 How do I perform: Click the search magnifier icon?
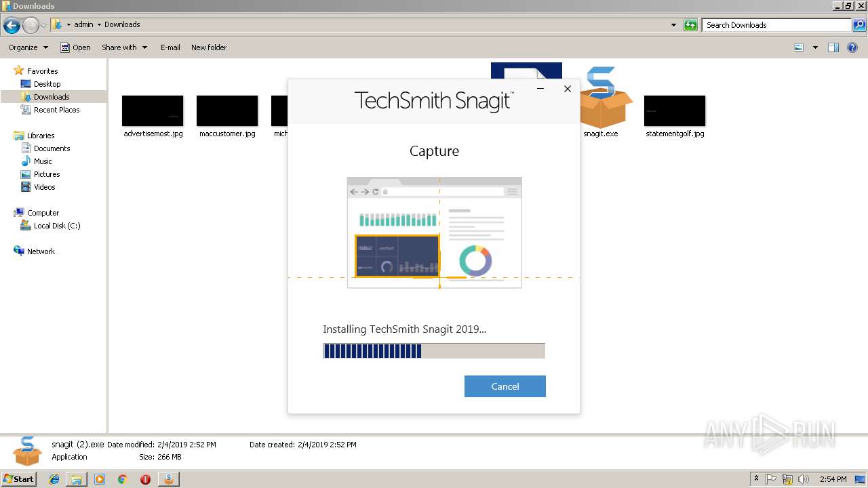pos(860,25)
